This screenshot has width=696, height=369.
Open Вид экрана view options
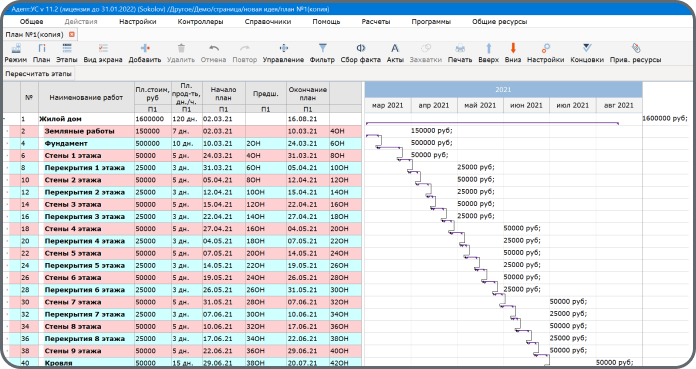pyautogui.click(x=103, y=53)
